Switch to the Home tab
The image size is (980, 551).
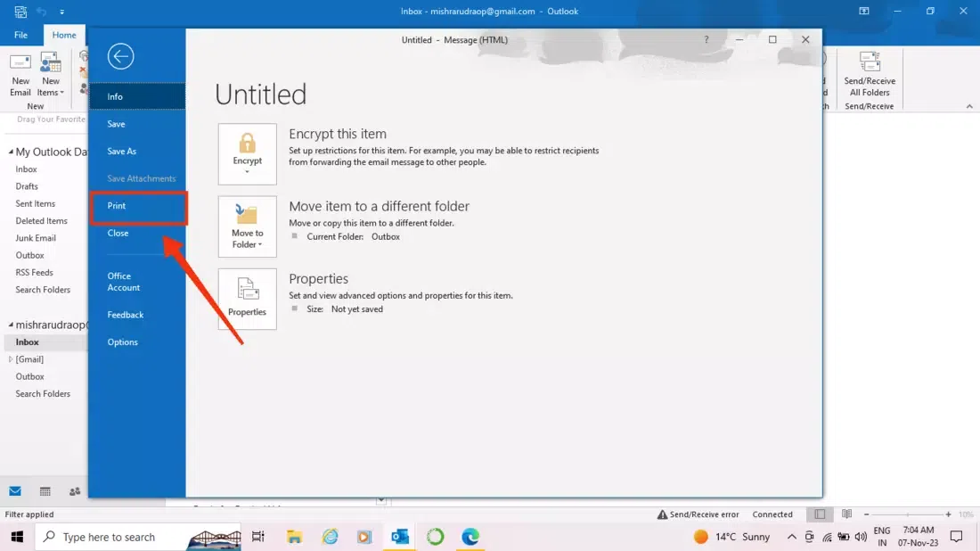pyautogui.click(x=63, y=35)
